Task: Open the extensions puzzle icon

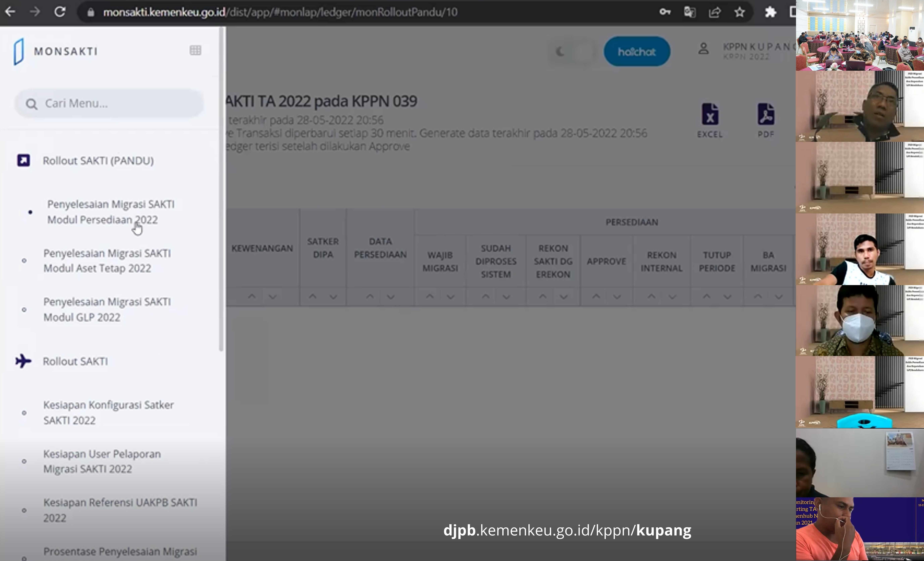Action: (770, 12)
